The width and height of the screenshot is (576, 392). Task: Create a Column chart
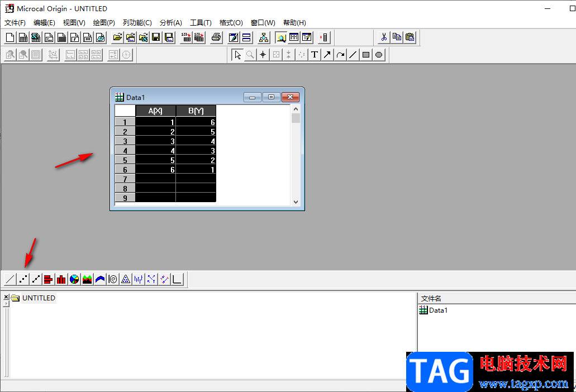(61, 280)
